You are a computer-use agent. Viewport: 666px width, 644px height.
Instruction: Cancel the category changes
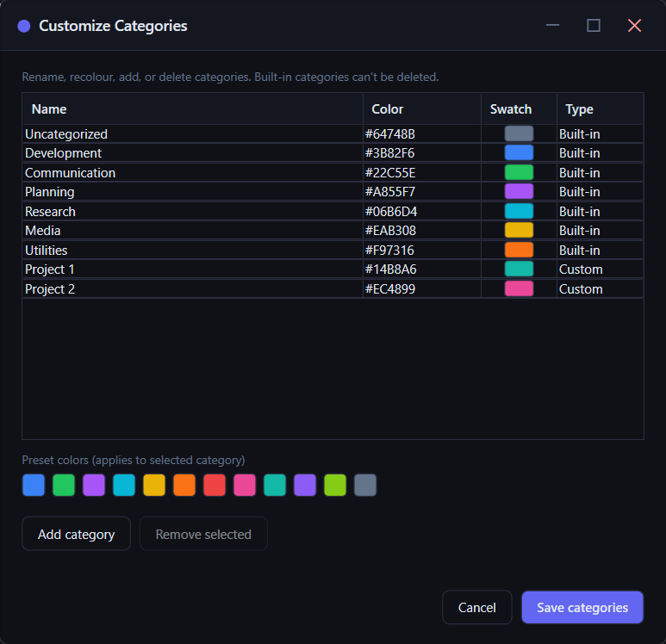pos(477,607)
